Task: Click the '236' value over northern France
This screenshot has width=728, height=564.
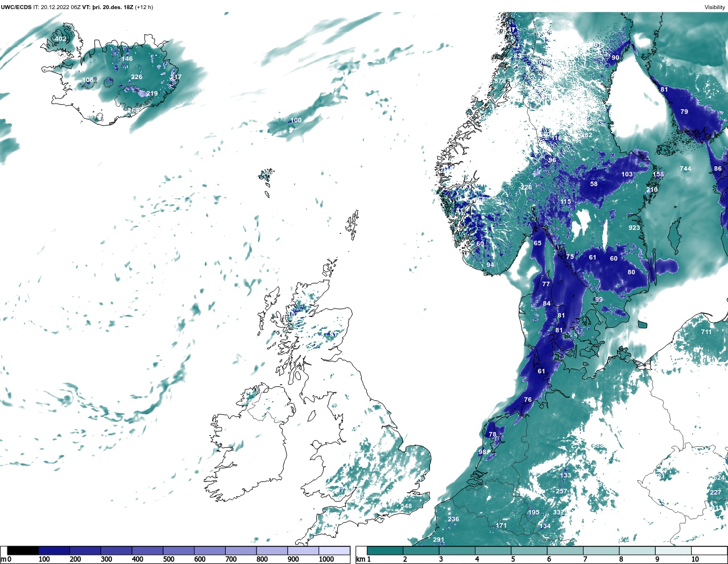Action: click(453, 519)
